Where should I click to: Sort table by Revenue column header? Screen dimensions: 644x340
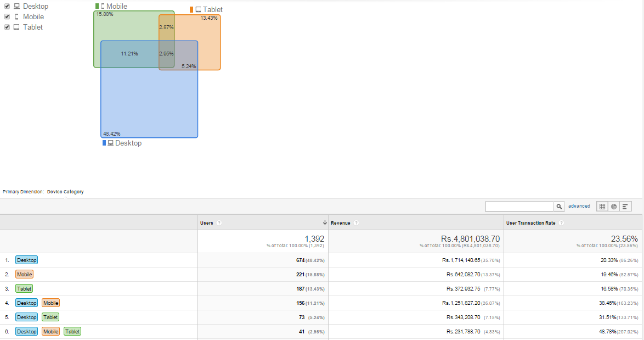tap(340, 223)
